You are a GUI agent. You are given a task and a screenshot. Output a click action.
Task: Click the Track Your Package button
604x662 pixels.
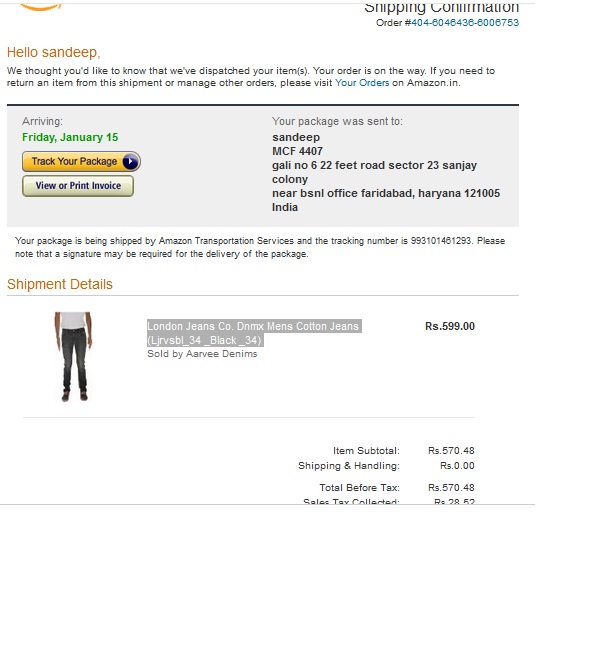[x=81, y=161]
